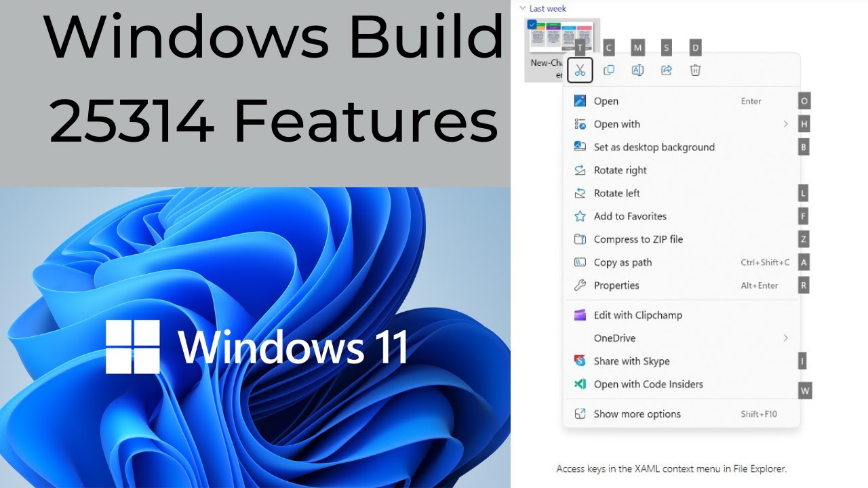Choose Open from the context menu
The height and width of the screenshot is (488, 868).
point(682,101)
